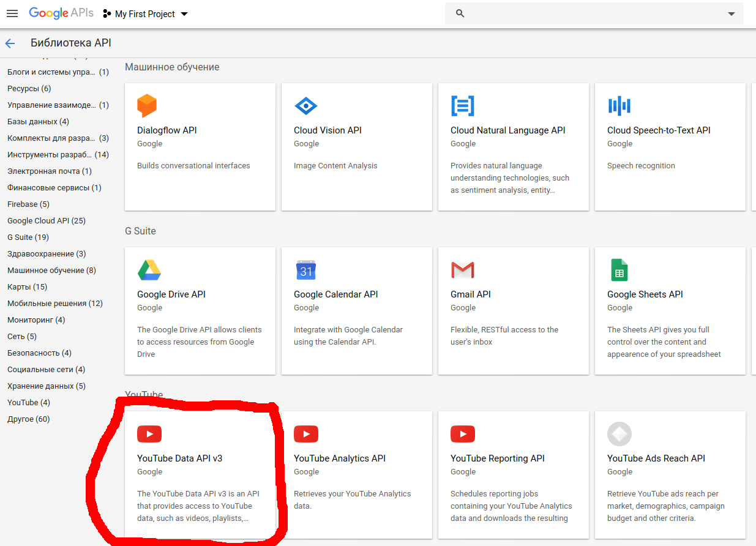Viewport: 756px width, 546px height.
Task: Click the Машинное обучение section heading
Action: pyautogui.click(x=172, y=67)
